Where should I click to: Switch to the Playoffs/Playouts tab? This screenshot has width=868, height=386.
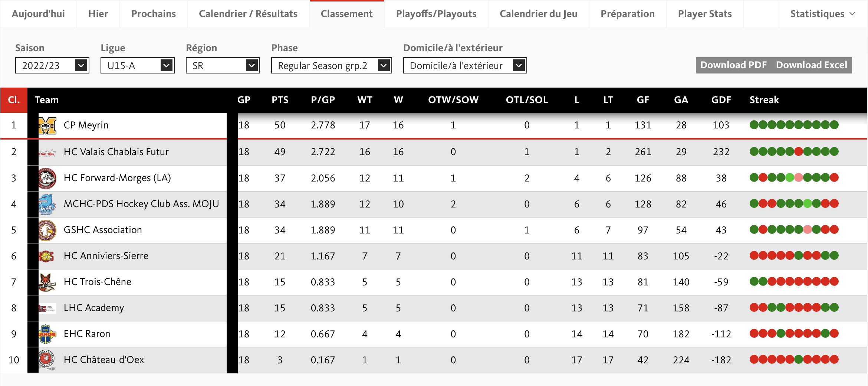click(x=436, y=14)
